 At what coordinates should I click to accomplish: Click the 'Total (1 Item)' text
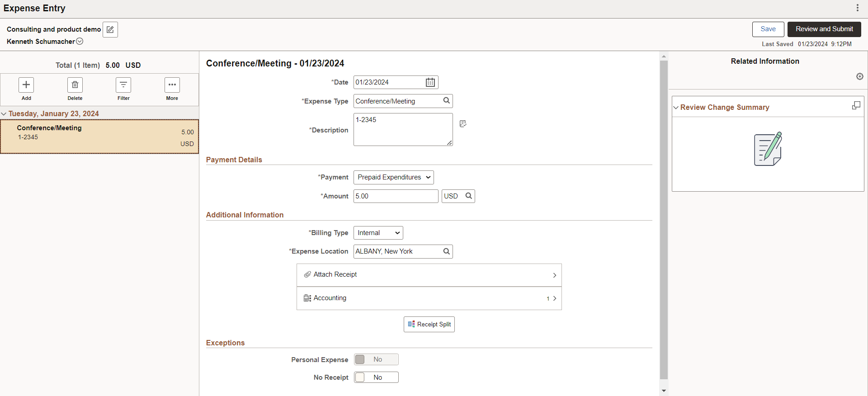point(78,65)
